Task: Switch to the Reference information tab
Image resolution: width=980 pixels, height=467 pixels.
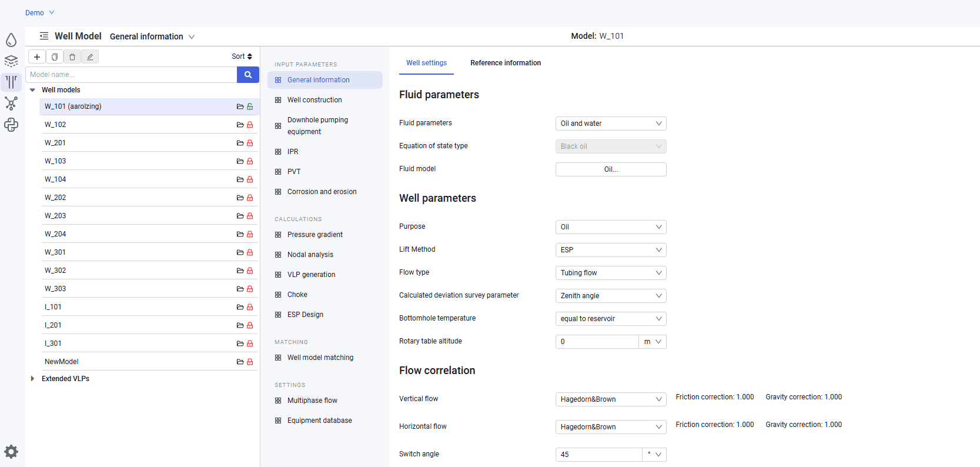Action: point(506,63)
